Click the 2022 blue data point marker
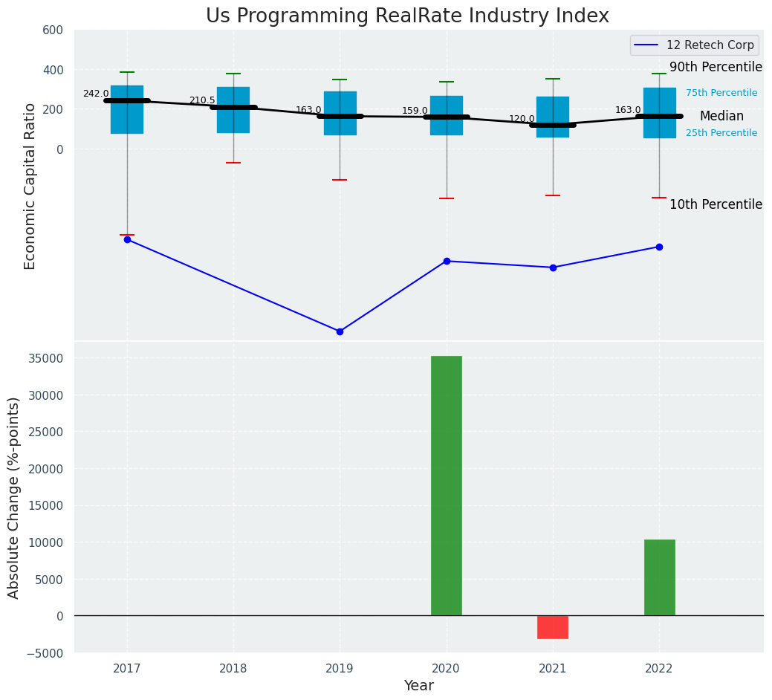 coord(659,247)
